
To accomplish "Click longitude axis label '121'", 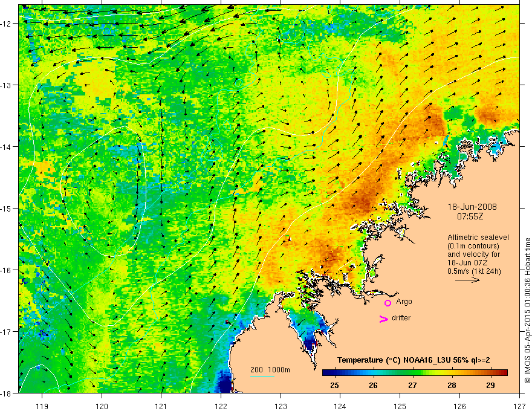I will 161,406.
